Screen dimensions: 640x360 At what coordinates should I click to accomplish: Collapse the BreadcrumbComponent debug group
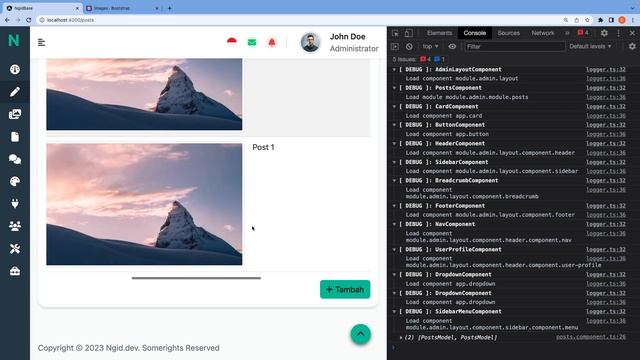(x=394, y=180)
